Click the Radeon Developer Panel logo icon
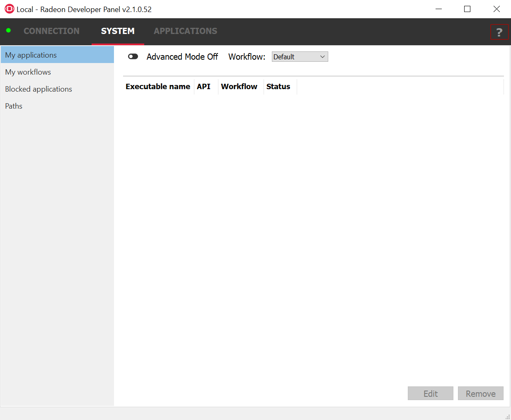511x420 pixels. pos(9,9)
